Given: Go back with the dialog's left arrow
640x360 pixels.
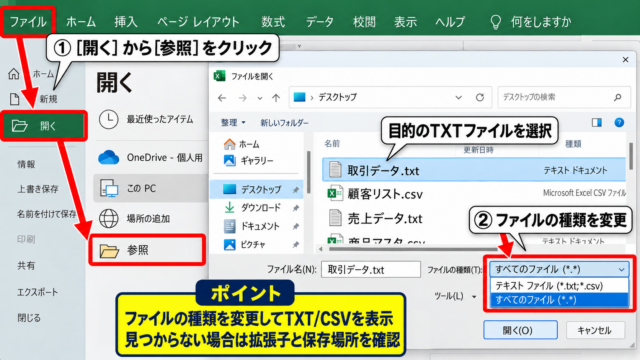Looking at the screenshot, I should click(222, 98).
